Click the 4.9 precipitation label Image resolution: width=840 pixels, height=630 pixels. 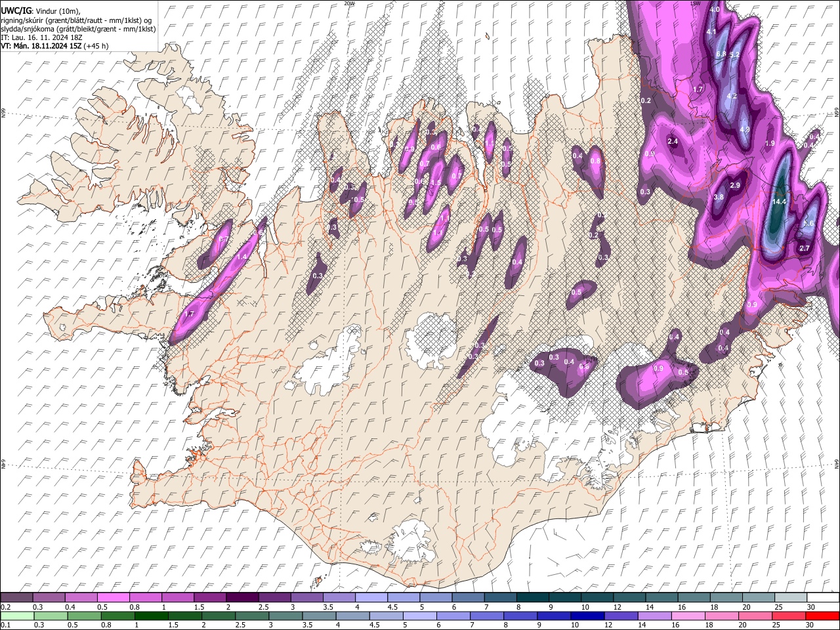point(745,129)
